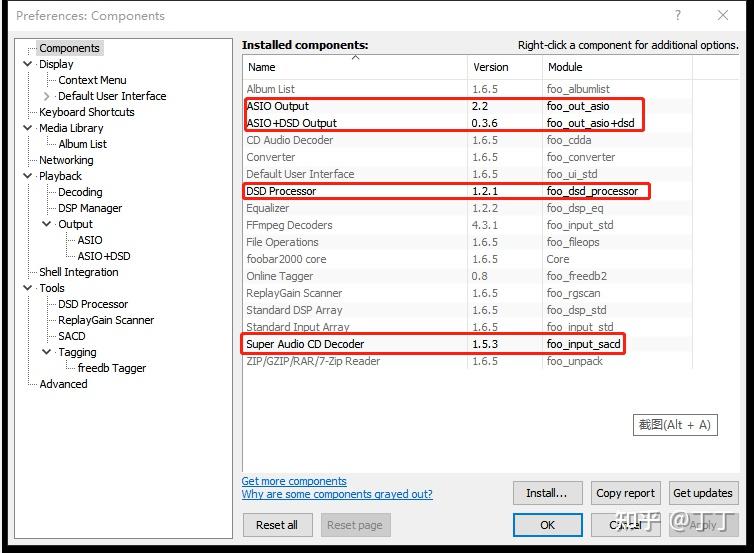The image size is (754, 553).
Task: Collapse the Display tree node
Action: [28, 64]
